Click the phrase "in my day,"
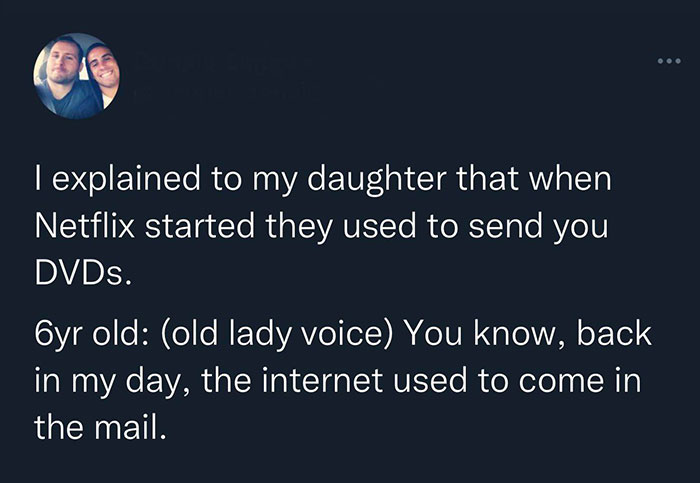This screenshot has height=483, width=700. [x=112, y=383]
